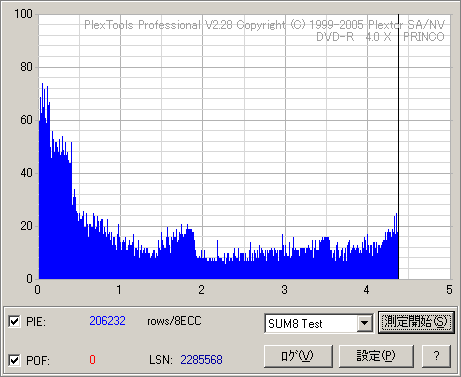The image size is (461, 377).
Task: Uncheck the POF checkbox
Action: click(14, 360)
